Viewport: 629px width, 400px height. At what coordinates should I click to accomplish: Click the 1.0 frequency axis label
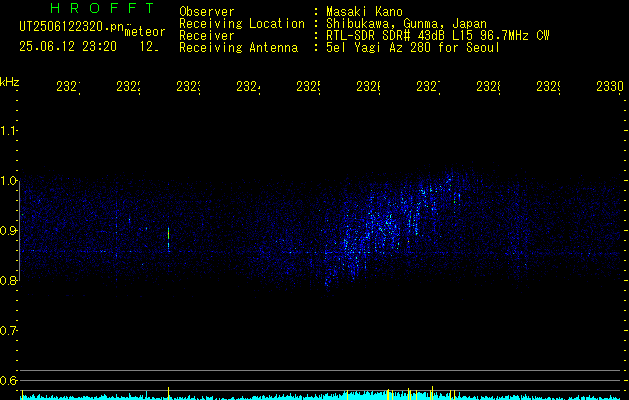[8, 181]
